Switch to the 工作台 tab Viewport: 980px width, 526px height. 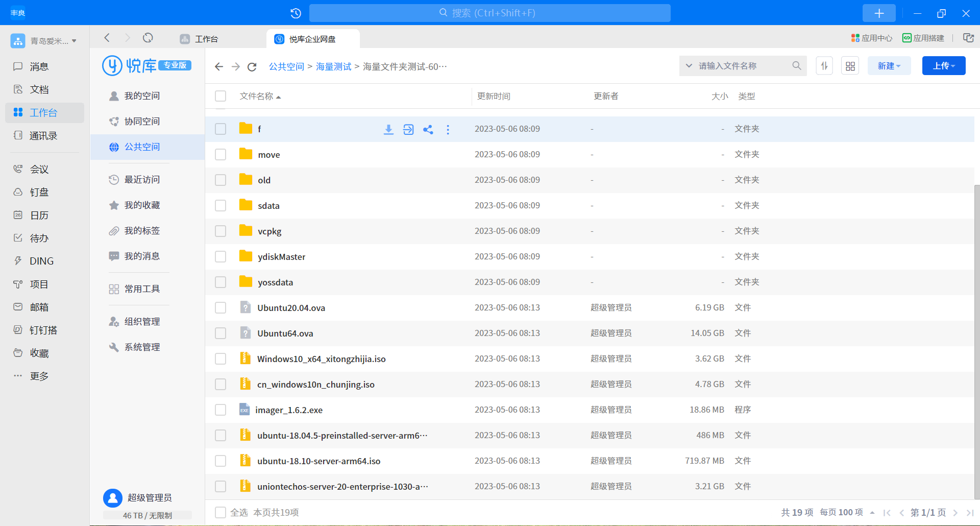(x=206, y=39)
